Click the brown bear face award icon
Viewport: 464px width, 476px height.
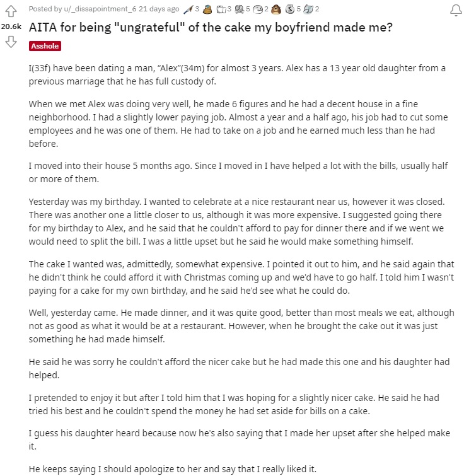click(x=275, y=9)
